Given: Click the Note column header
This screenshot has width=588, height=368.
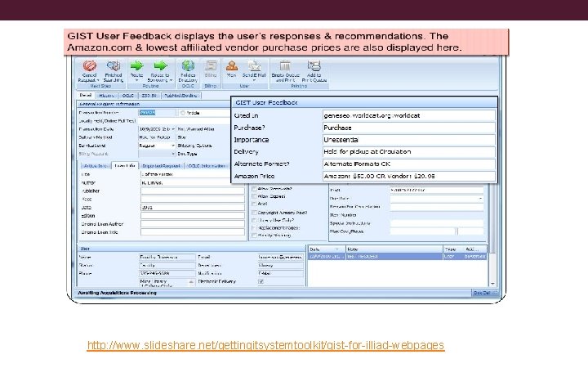Looking at the screenshot, I should [394, 249].
